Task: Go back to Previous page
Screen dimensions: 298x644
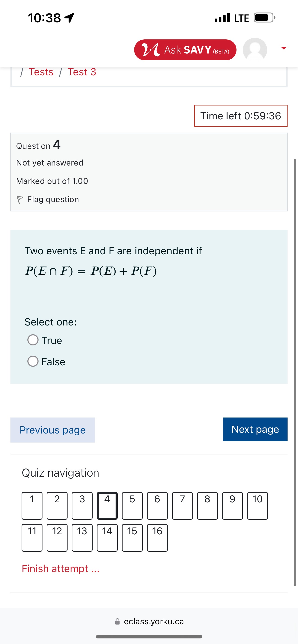Action: (52, 430)
